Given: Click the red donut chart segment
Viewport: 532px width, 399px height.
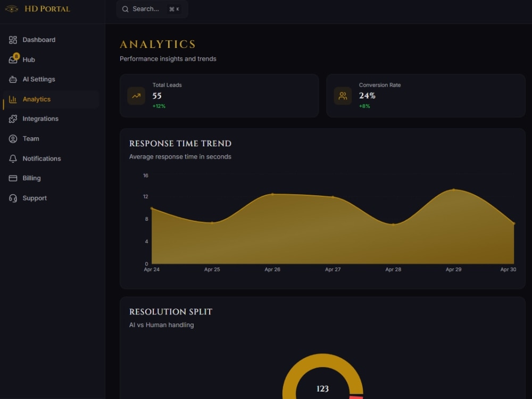Looking at the screenshot, I should (356, 397).
